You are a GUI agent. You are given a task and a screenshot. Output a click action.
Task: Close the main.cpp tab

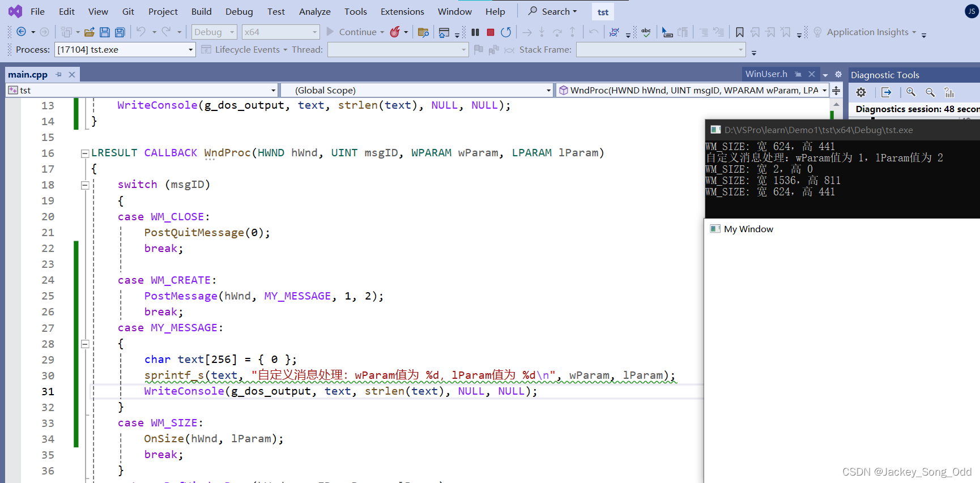[72, 75]
